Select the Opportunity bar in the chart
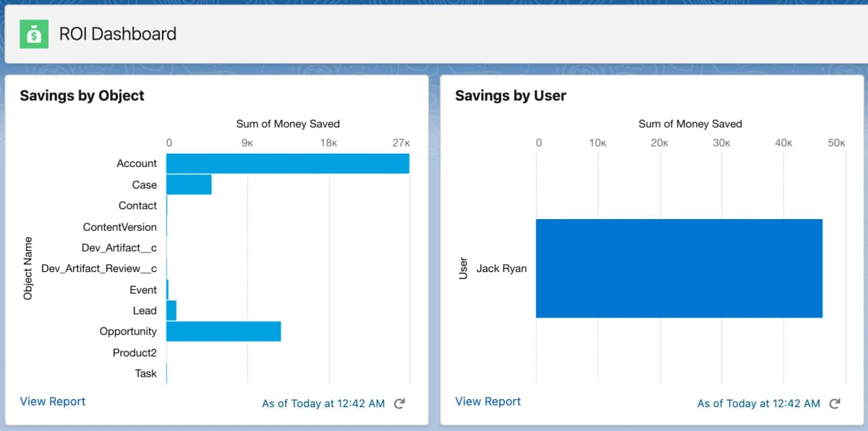This screenshot has width=868, height=431. 224,331
